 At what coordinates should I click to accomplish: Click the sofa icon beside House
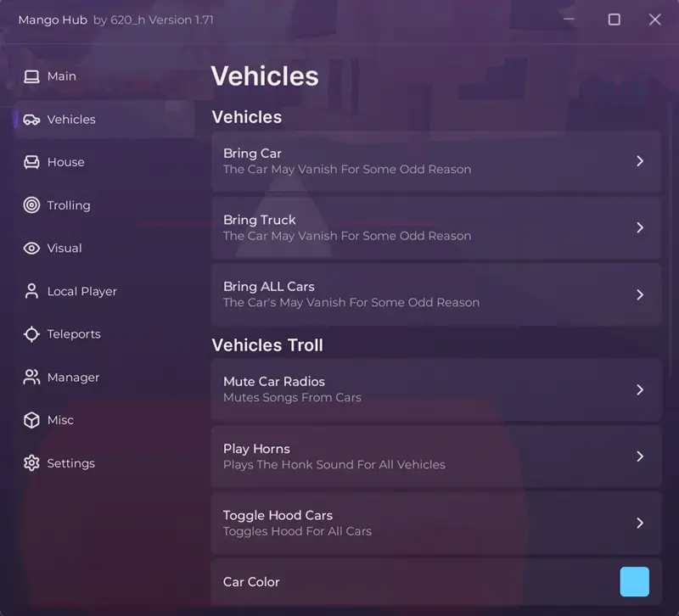[x=31, y=162]
